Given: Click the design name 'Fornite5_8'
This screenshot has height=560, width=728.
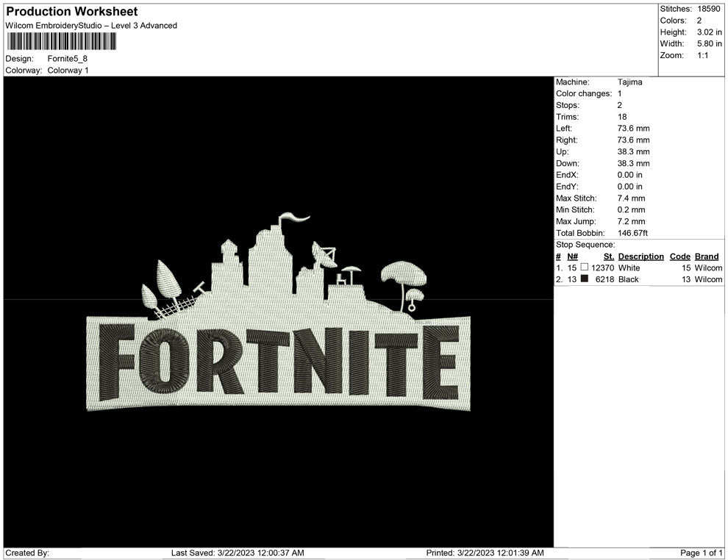Looking at the screenshot, I should (68, 59).
